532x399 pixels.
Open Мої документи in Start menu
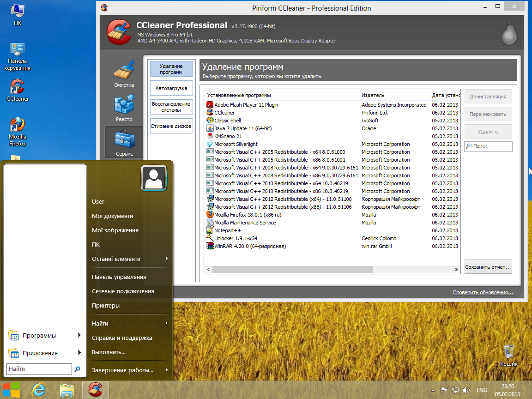(x=113, y=216)
